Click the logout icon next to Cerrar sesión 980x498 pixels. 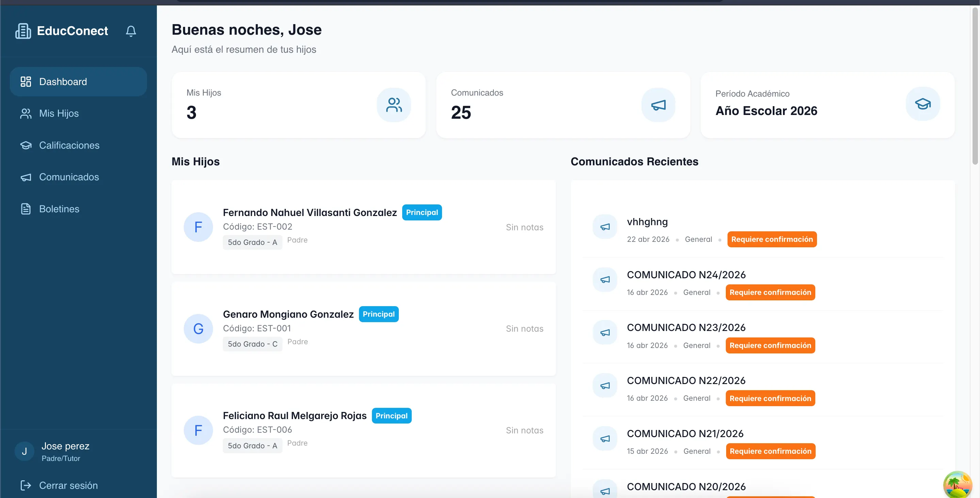click(26, 485)
